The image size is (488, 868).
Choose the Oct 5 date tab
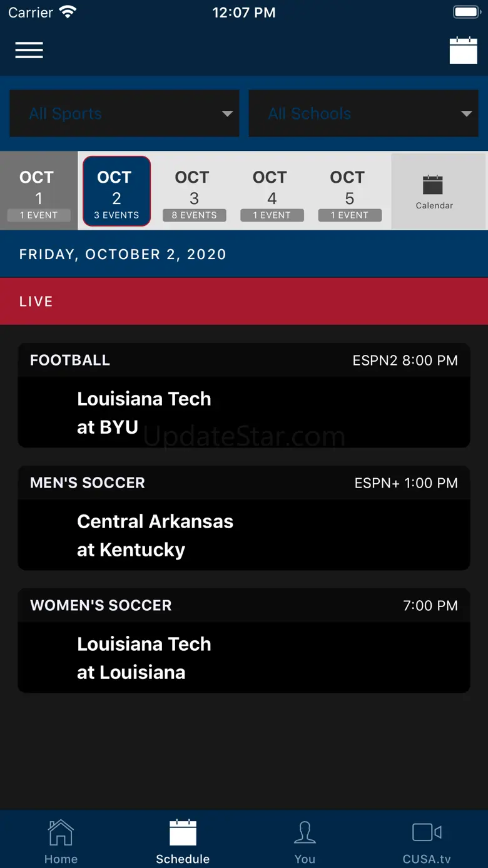click(349, 191)
